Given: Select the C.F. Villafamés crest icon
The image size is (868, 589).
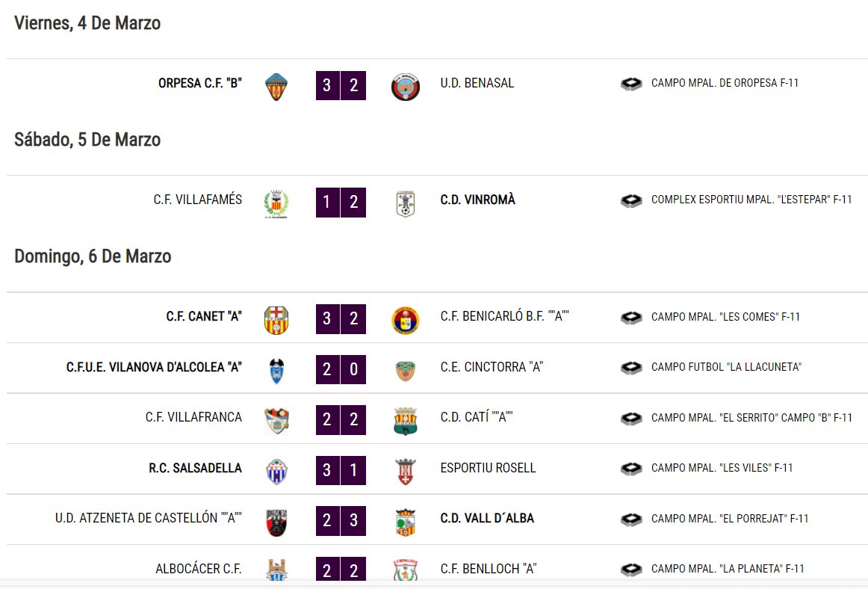Looking at the screenshot, I should click(x=276, y=203).
